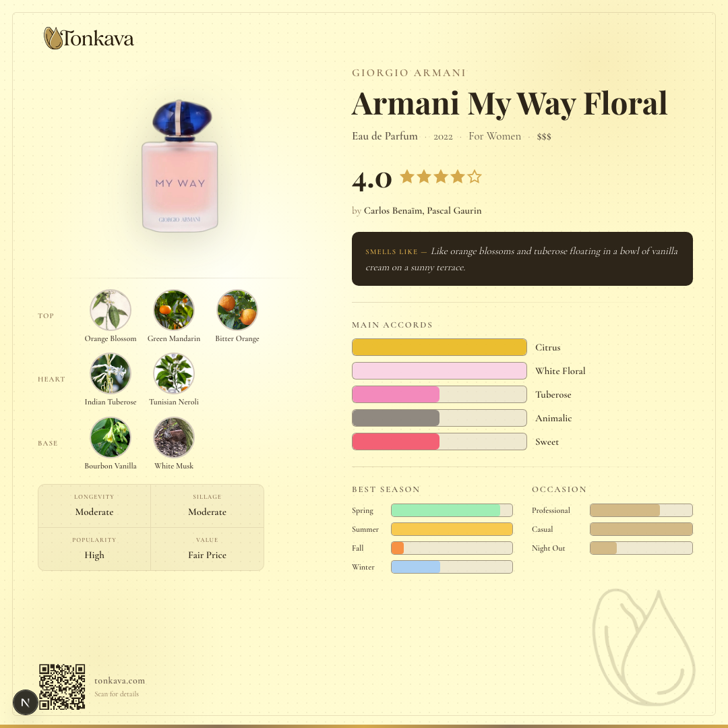This screenshot has width=728, height=728.
Task: Open the White Musk note image
Action: [x=174, y=437]
